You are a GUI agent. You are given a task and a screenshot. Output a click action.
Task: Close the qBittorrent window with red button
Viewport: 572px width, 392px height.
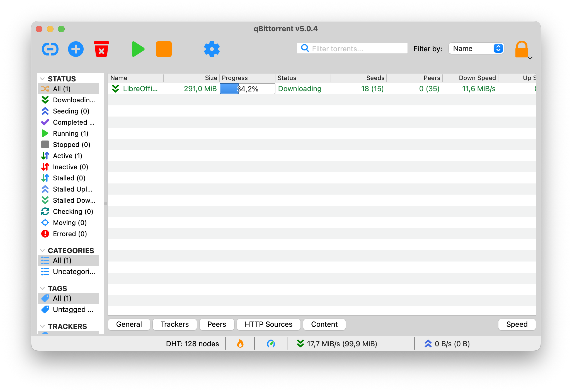pos(39,29)
